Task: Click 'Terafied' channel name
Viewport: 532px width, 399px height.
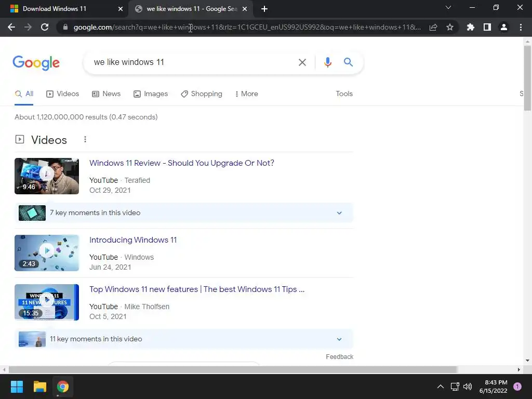Action: (137, 180)
